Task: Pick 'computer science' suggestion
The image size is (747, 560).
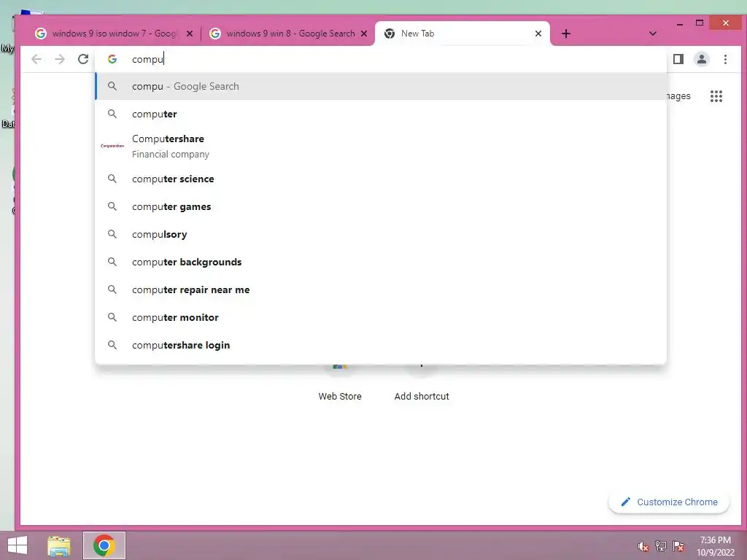Action: click(381, 179)
